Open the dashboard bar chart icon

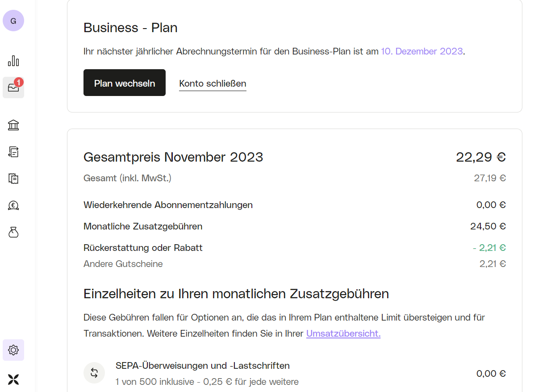[x=13, y=61]
